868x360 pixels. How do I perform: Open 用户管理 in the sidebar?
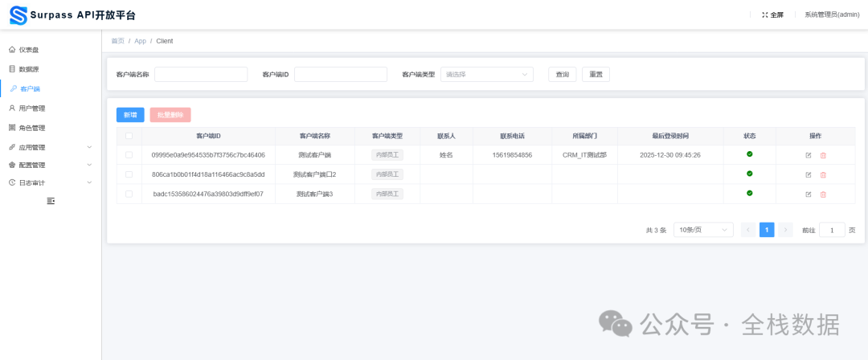pos(32,108)
